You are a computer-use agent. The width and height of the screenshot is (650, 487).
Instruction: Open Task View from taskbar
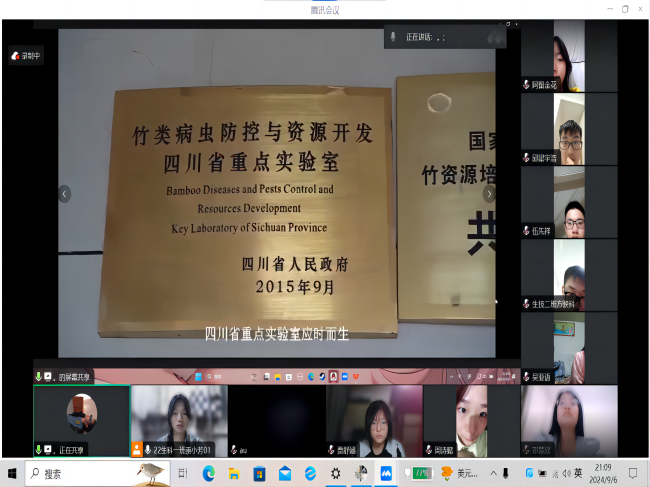183,473
